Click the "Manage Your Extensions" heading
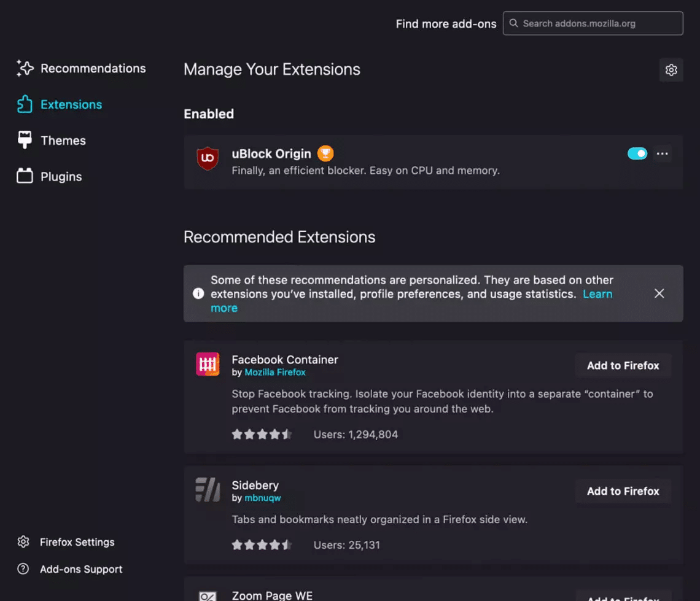 [x=272, y=69]
